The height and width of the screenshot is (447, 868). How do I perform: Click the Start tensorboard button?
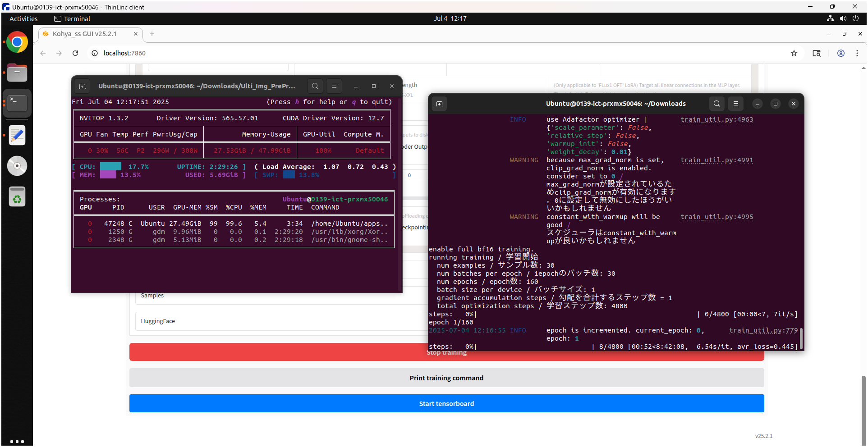[446, 404]
